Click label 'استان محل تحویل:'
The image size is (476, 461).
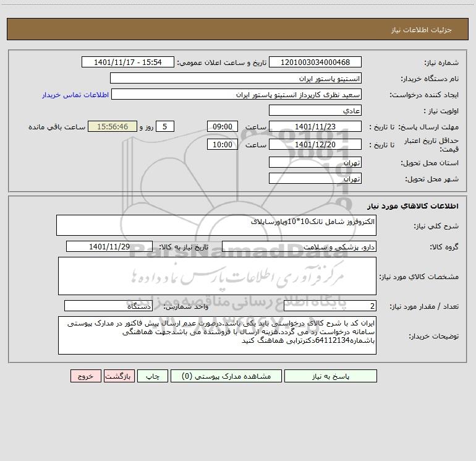pos(430,163)
